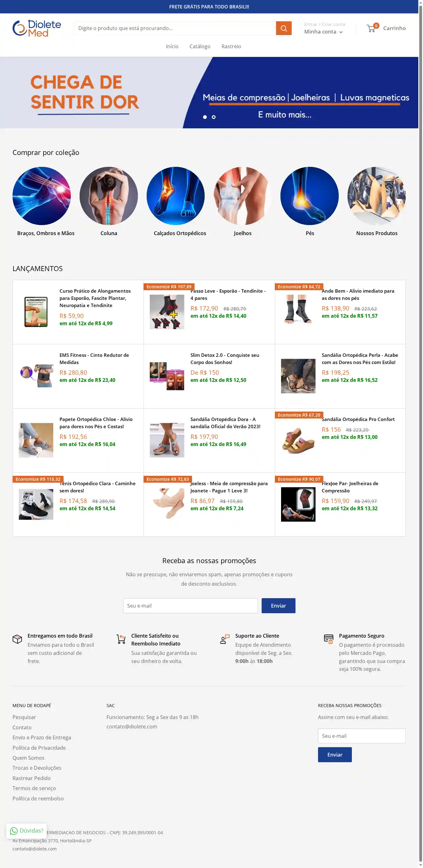Click the cart icon beside Cliente Satisfeito
The height and width of the screenshot is (868, 423).
click(121, 639)
